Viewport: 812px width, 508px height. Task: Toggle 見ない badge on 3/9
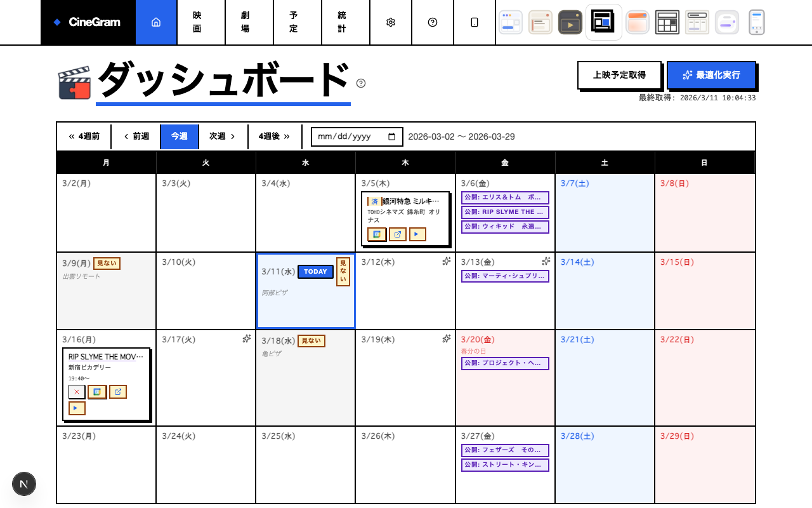point(107,263)
